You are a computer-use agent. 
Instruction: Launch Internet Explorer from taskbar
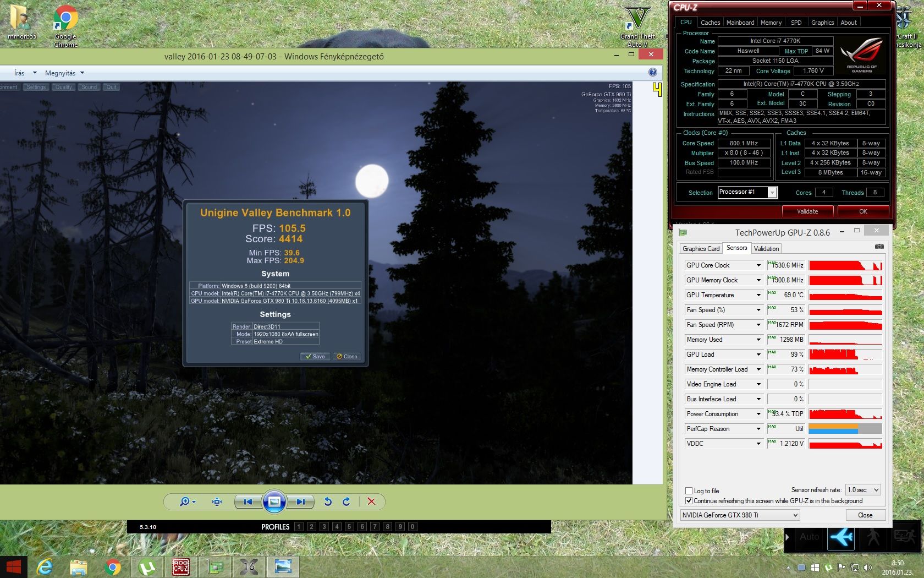(45, 567)
